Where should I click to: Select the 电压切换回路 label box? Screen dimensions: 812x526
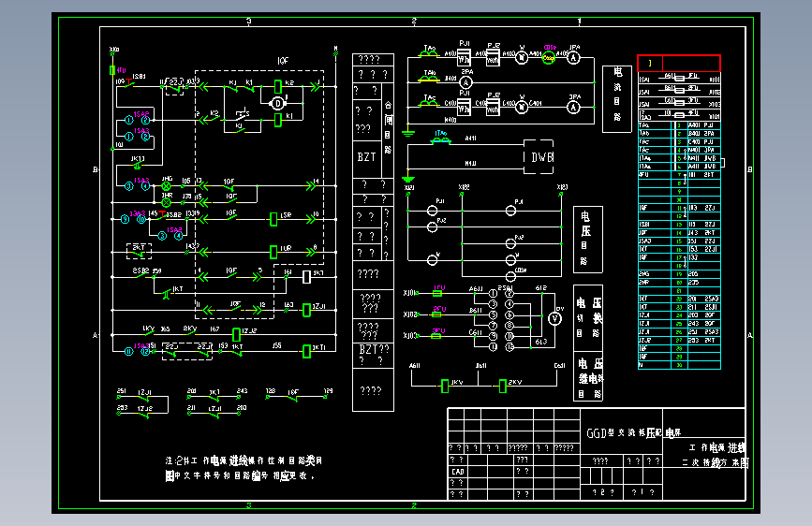(x=588, y=317)
